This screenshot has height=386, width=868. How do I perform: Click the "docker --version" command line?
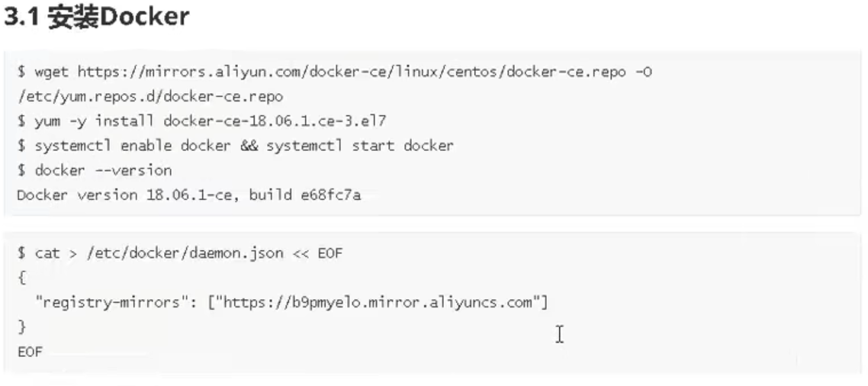pos(103,170)
